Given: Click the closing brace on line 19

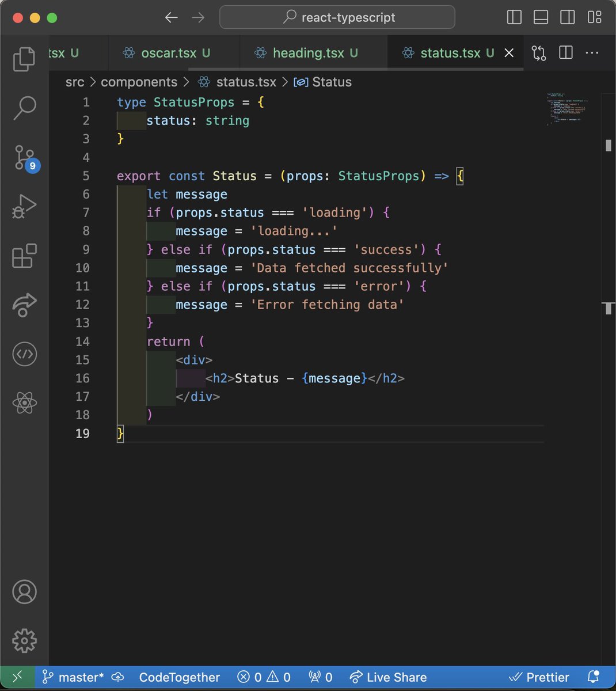Looking at the screenshot, I should 120,433.
